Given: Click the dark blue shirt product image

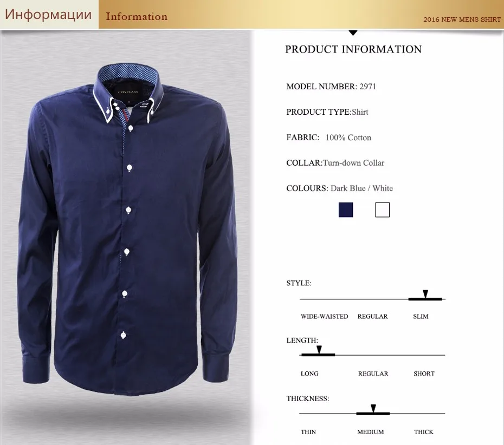Looking at the screenshot, I should (x=128, y=228).
